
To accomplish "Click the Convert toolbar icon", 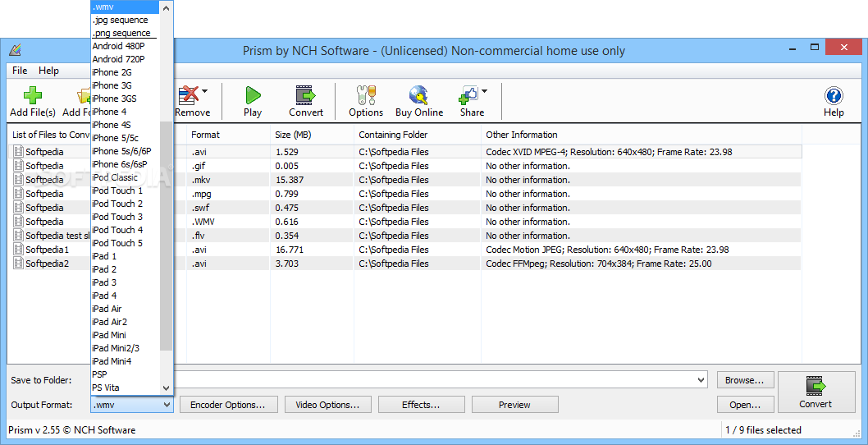I will pyautogui.click(x=305, y=95).
